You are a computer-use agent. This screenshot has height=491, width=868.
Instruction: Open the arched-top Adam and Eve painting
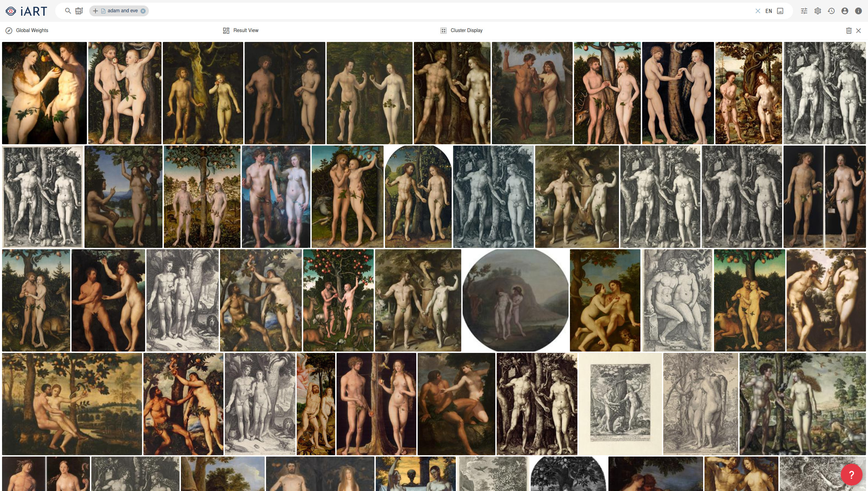coord(418,197)
